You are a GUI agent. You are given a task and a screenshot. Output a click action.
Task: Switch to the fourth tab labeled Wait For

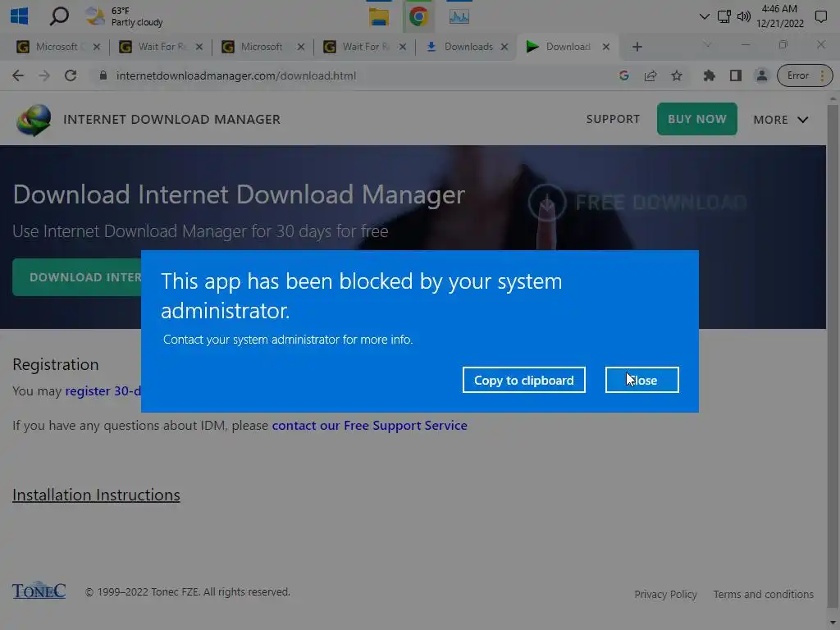coord(364,47)
